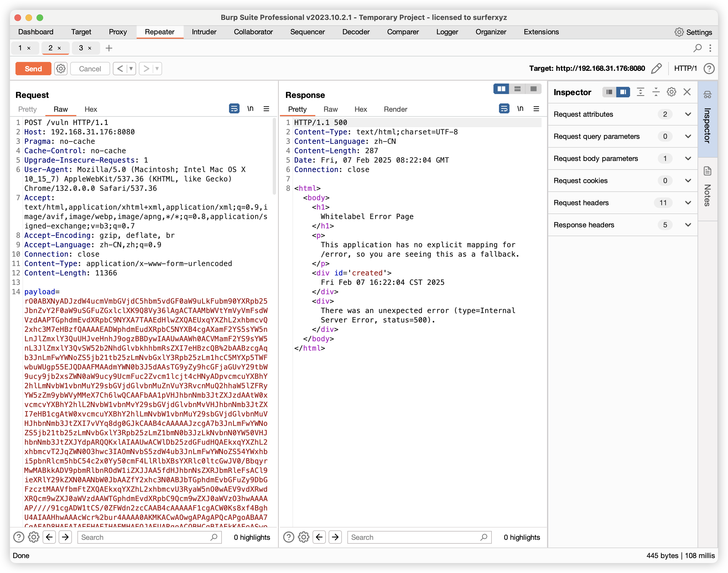The image size is (728, 573).
Task: Click the Send request button
Action: click(x=33, y=69)
